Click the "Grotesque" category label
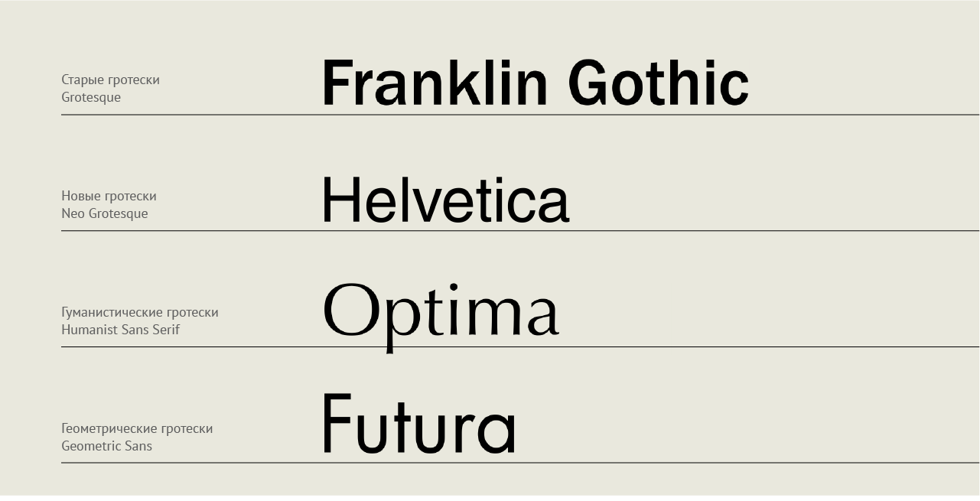The width and height of the screenshot is (980, 501). (91, 97)
